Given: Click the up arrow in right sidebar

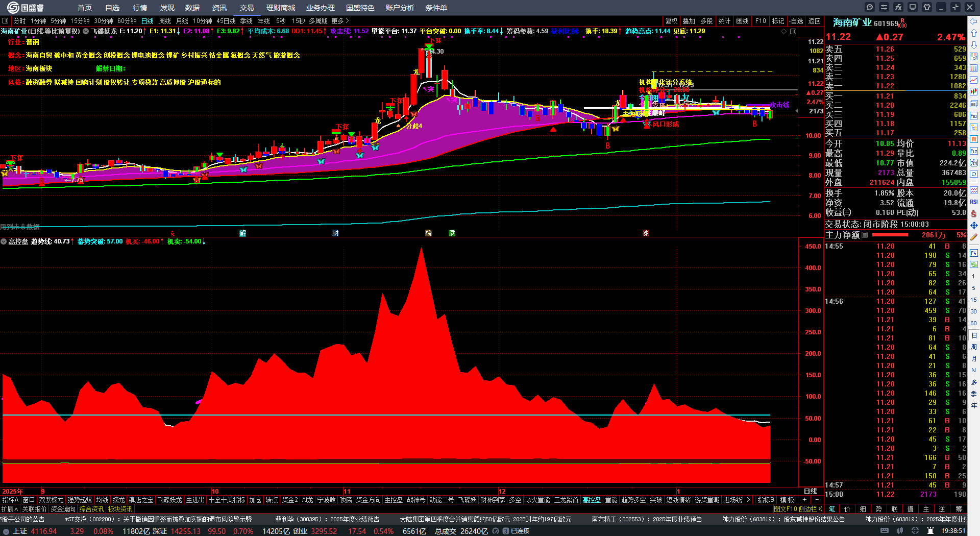Looking at the screenshot, I should click(x=974, y=33).
